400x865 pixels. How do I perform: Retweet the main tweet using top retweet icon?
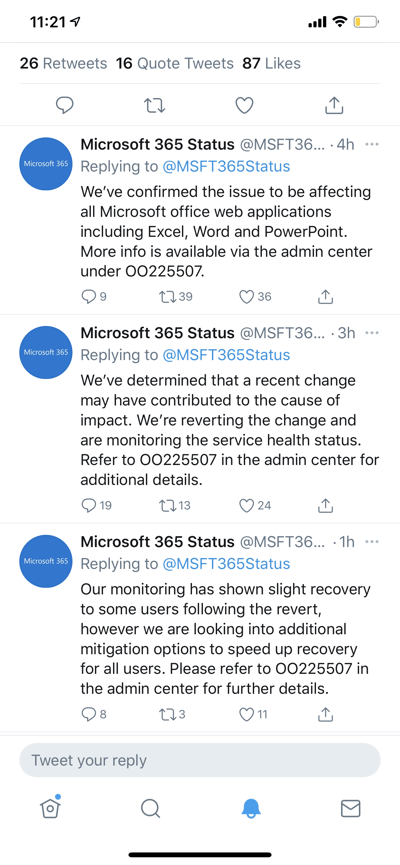[154, 105]
